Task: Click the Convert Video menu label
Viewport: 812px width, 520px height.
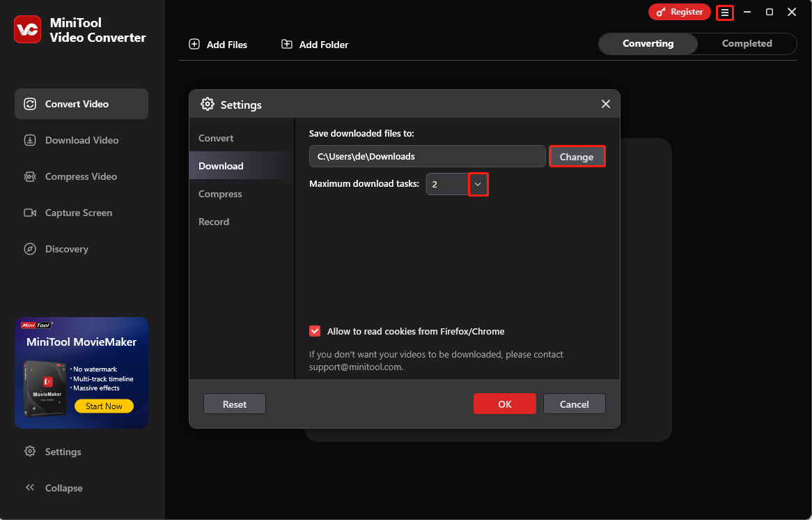Action: click(77, 104)
